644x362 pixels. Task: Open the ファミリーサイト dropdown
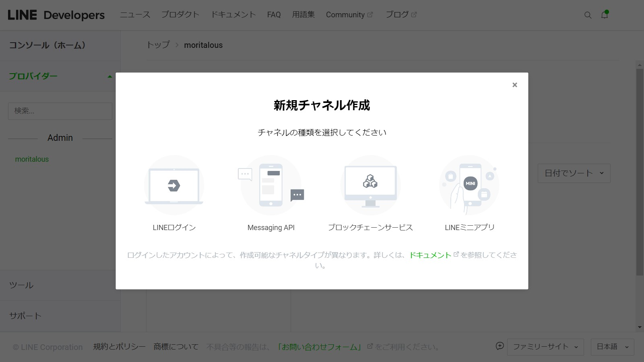pyautogui.click(x=545, y=347)
